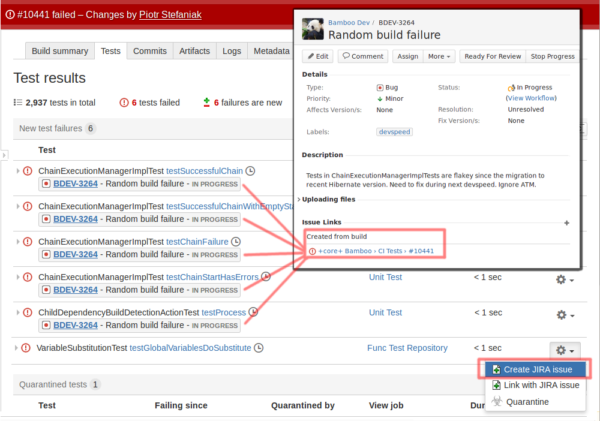Screen dimensions: 600x421
Task: Choose Link with JIRA issue option
Action: click(540, 385)
